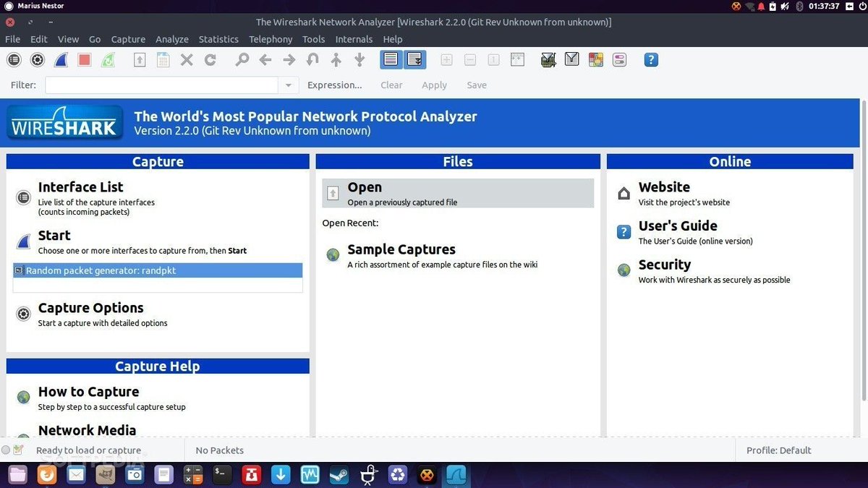This screenshot has height=488, width=868.
Task: Zoom out toolbar icon
Action: 470,60
